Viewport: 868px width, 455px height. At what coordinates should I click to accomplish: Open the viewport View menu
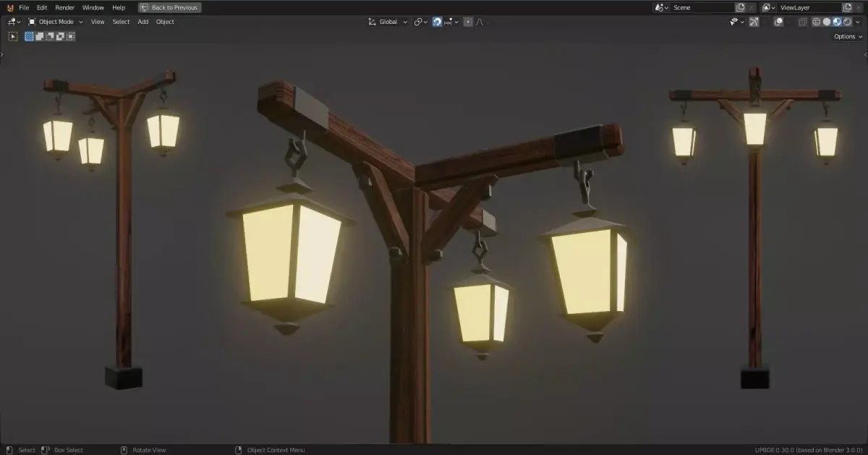98,22
